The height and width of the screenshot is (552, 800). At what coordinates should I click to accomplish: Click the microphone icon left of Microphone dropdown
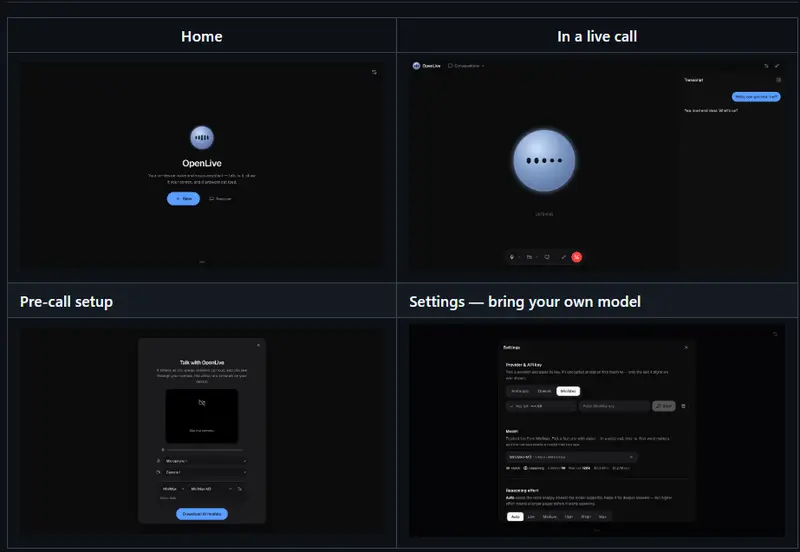tap(158, 461)
